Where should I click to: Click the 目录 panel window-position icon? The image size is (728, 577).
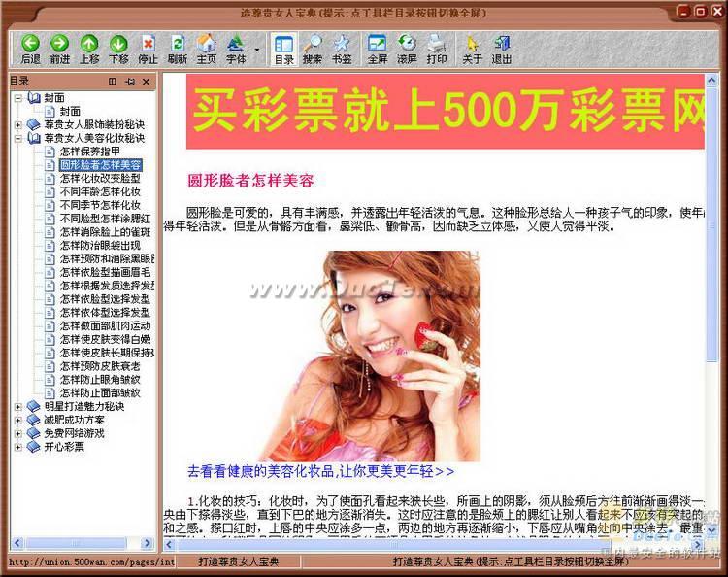pyautogui.click(x=113, y=82)
